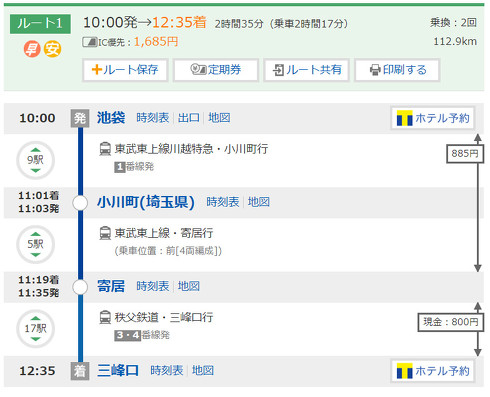Open 三峰口 station link
Viewport: 490px width, 397px height.
pyautogui.click(x=118, y=371)
